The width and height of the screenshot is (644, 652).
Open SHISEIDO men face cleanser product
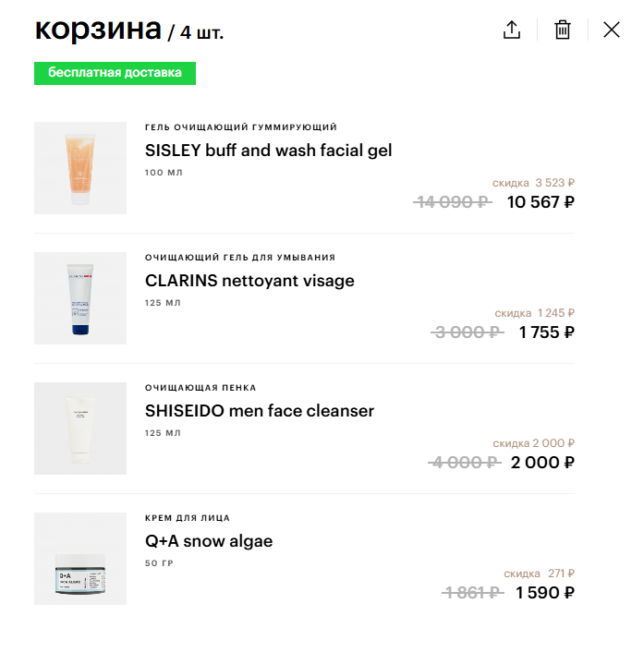260,410
